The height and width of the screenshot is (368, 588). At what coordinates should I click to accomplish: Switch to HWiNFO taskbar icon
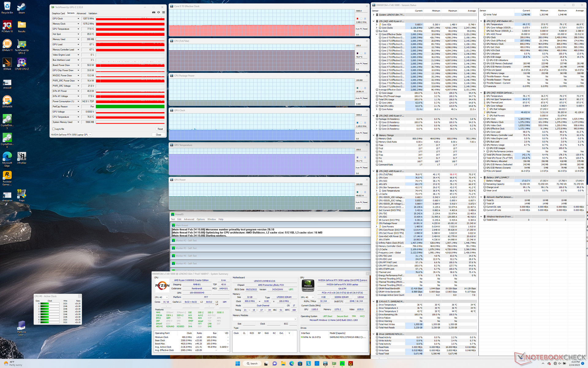tap(325, 363)
